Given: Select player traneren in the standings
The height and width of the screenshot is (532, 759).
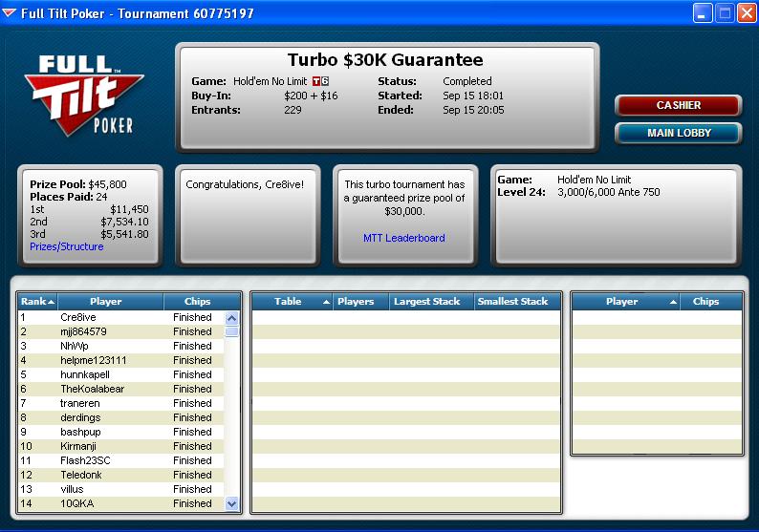Looking at the screenshot, I should click(121, 403).
